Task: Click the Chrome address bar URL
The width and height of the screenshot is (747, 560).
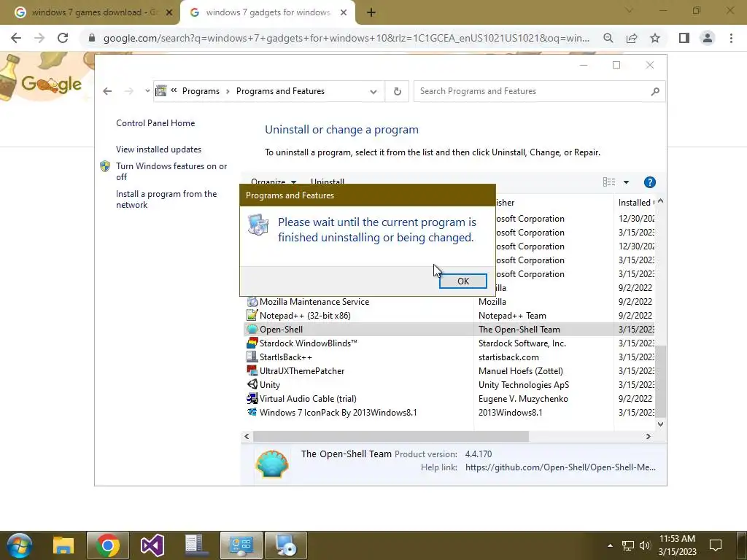Action: (347, 38)
